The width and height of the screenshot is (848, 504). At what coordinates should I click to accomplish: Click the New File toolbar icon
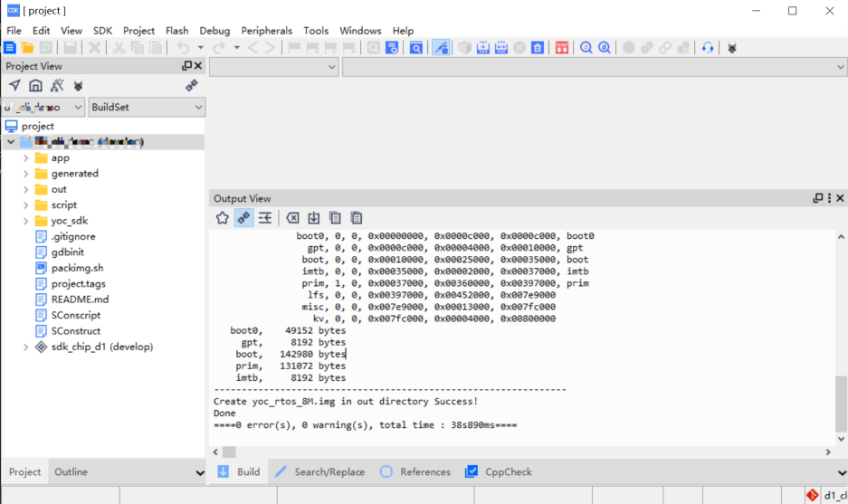tap(10, 48)
